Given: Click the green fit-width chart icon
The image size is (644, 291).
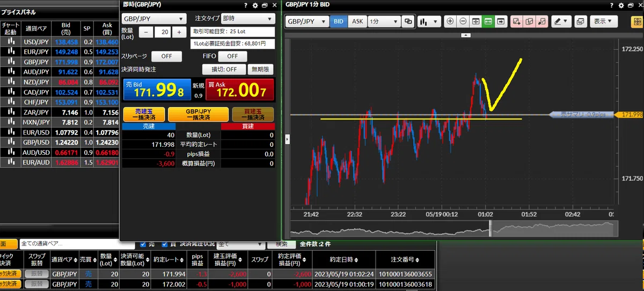Looking at the screenshot, I should click(x=488, y=21).
